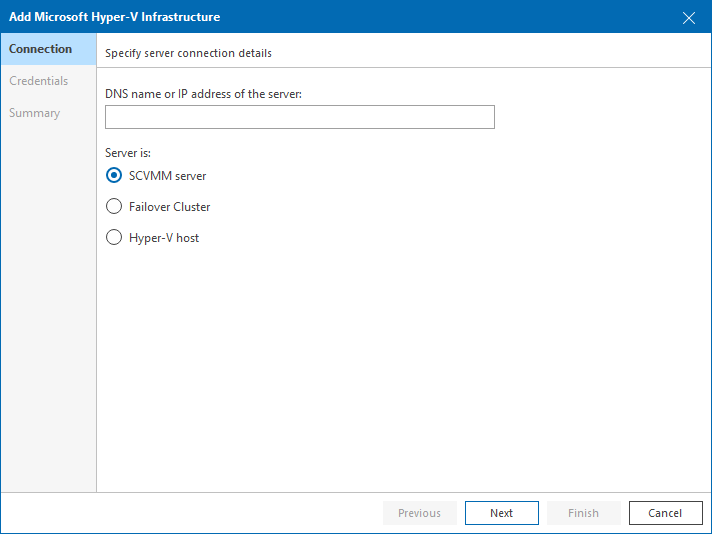
Task: Select the SCVMM server radio button
Action: 114,175
